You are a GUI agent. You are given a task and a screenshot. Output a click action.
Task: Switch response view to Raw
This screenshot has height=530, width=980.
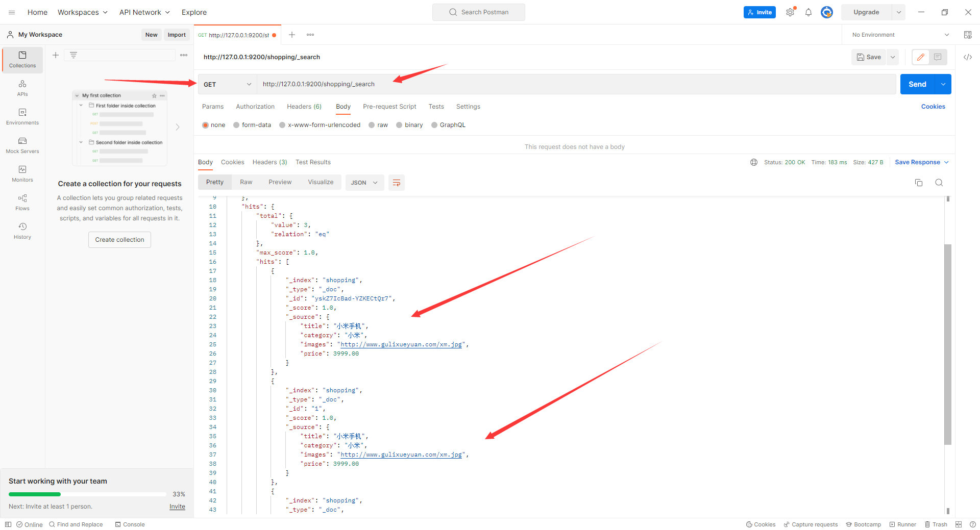pyautogui.click(x=246, y=182)
